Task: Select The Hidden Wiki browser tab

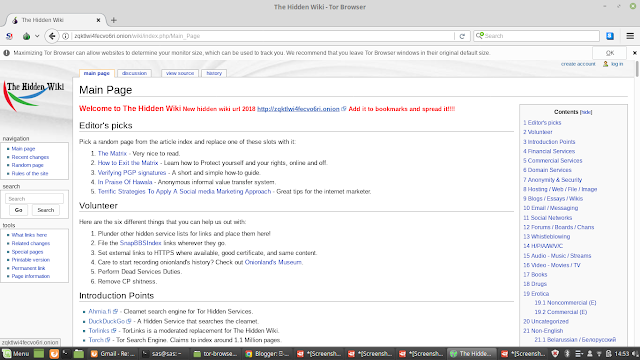Action: (56, 20)
